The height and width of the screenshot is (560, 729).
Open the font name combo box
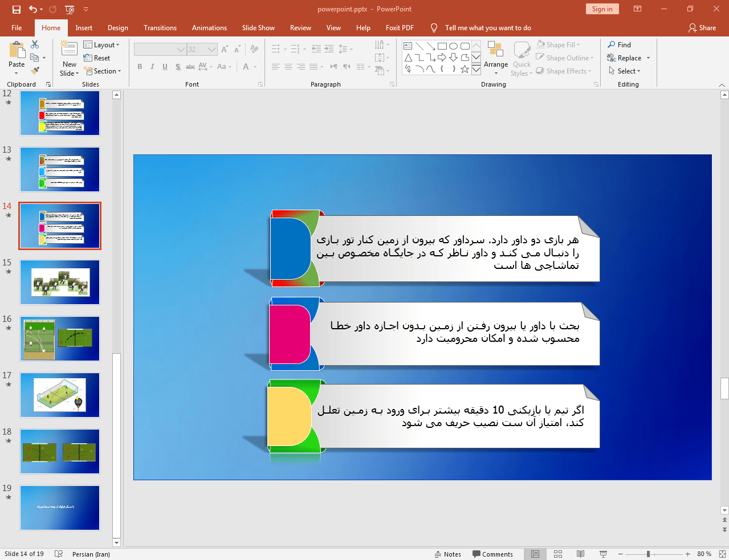point(160,50)
